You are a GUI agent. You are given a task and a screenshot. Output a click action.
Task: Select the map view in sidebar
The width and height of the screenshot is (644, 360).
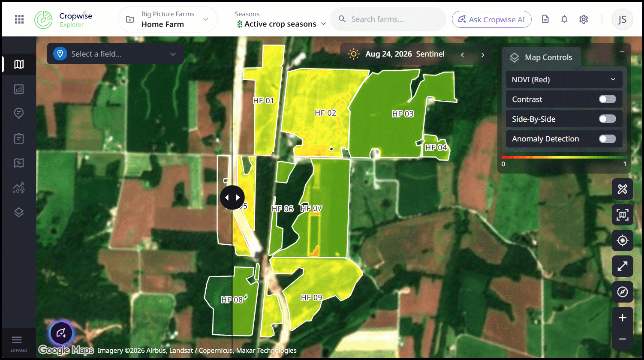(x=19, y=64)
